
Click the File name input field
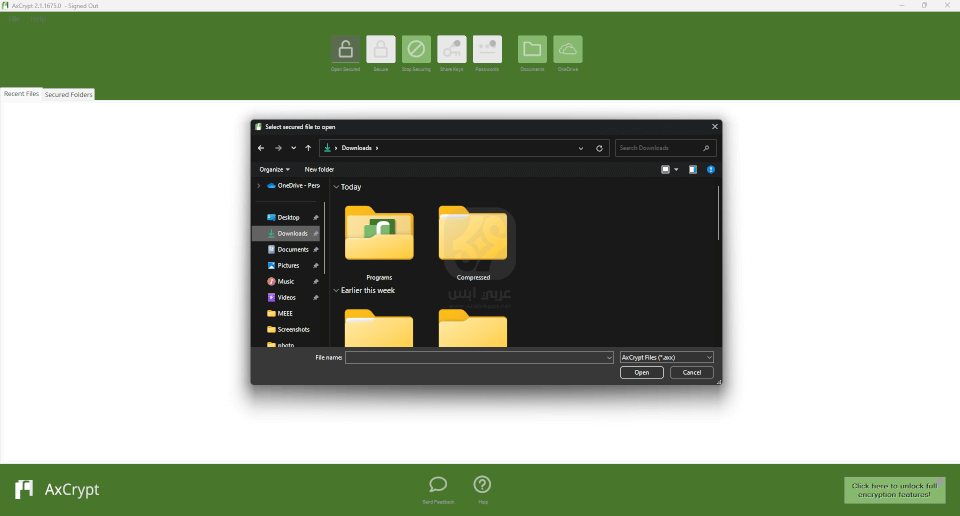point(478,357)
